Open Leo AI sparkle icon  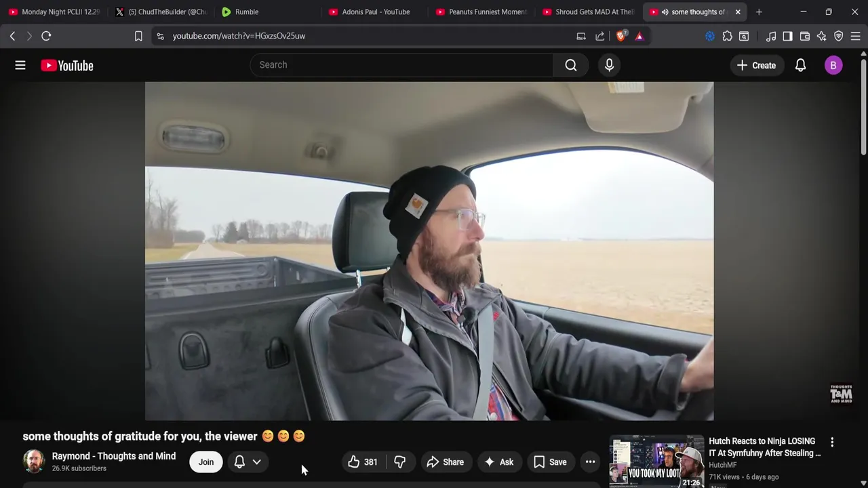click(822, 36)
